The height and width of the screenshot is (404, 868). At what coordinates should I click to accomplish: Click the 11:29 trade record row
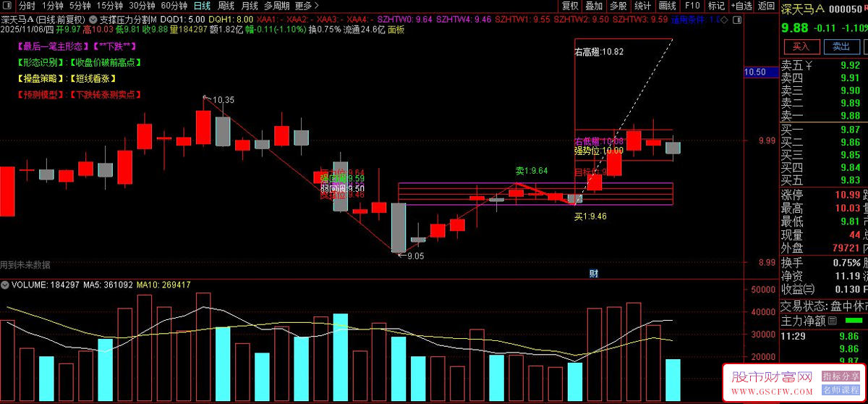pyautogui.click(x=823, y=336)
